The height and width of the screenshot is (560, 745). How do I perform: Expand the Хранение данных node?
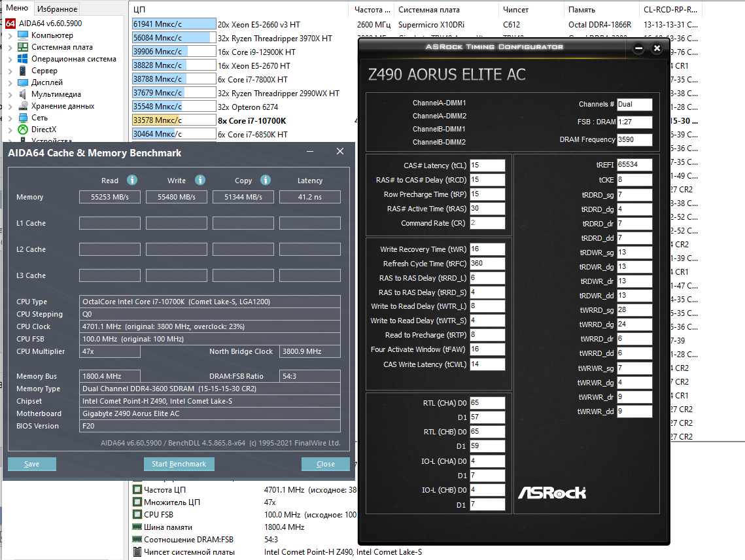click(10, 107)
